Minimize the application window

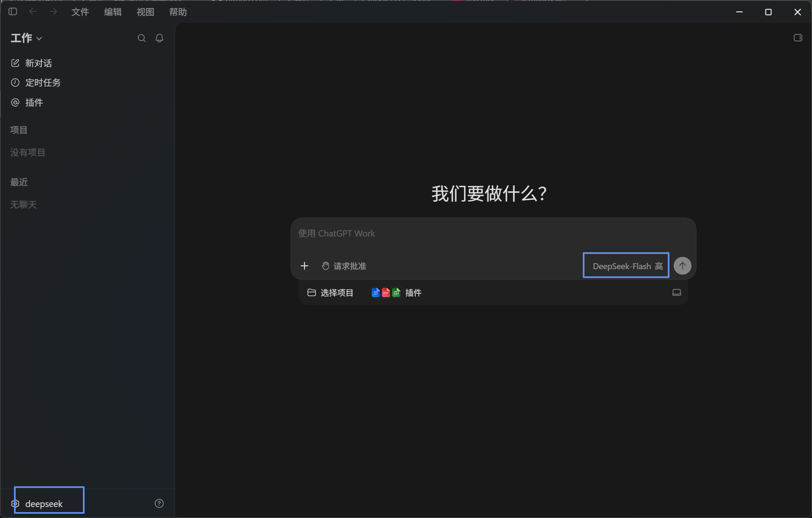point(739,12)
